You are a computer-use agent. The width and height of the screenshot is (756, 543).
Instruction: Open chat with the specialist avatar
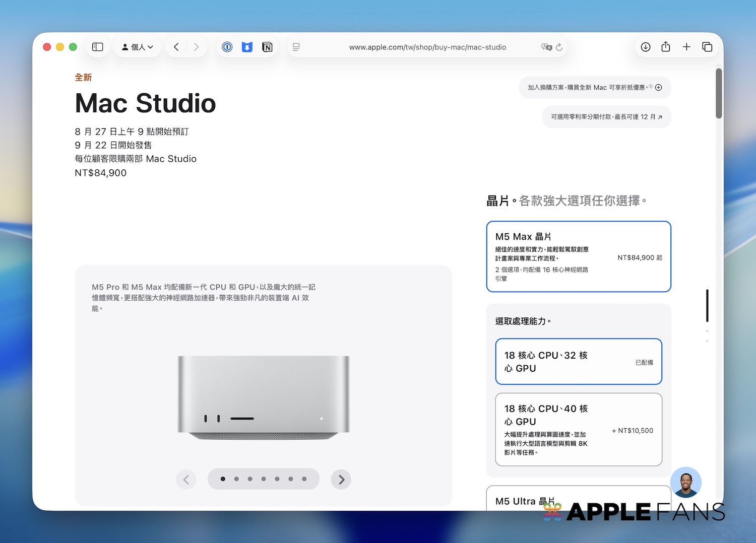(x=686, y=483)
